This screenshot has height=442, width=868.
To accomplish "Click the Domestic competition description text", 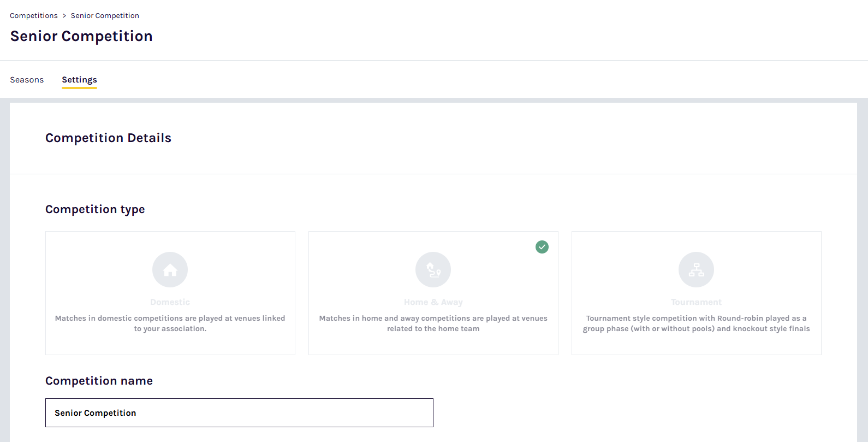I will [x=170, y=323].
